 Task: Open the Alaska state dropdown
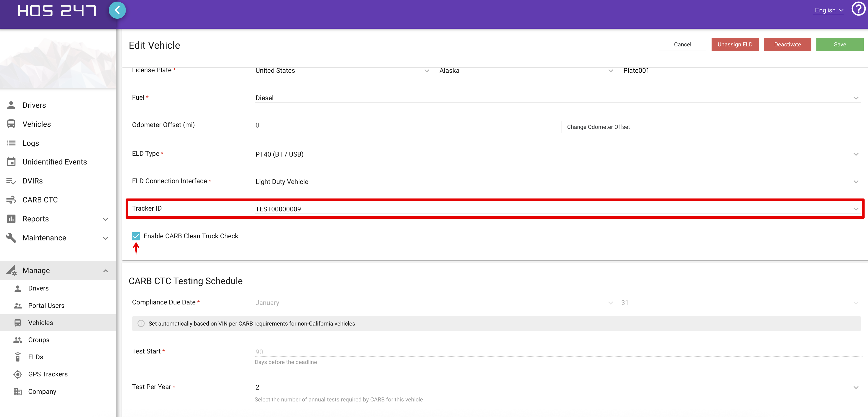pos(526,71)
